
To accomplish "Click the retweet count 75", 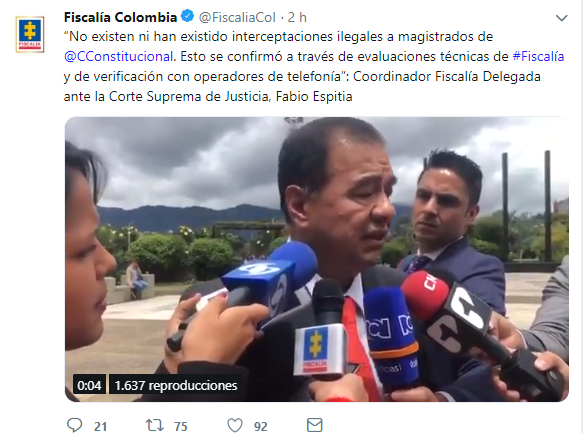I will [x=181, y=426].
